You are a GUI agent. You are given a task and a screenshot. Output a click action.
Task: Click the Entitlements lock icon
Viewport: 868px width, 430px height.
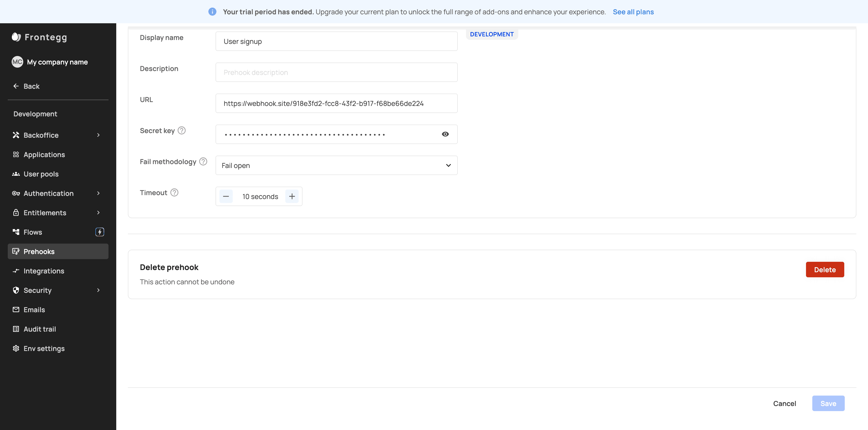coord(16,213)
